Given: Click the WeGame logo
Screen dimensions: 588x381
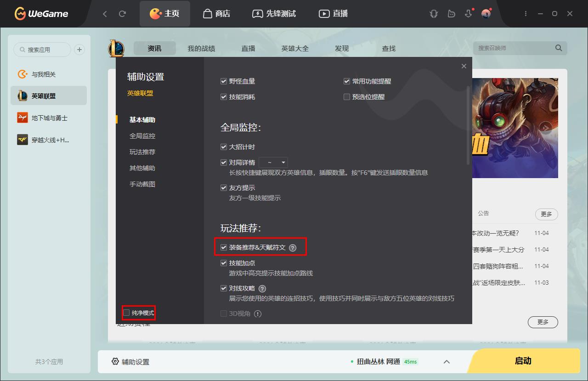Looking at the screenshot, I should tap(41, 14).
